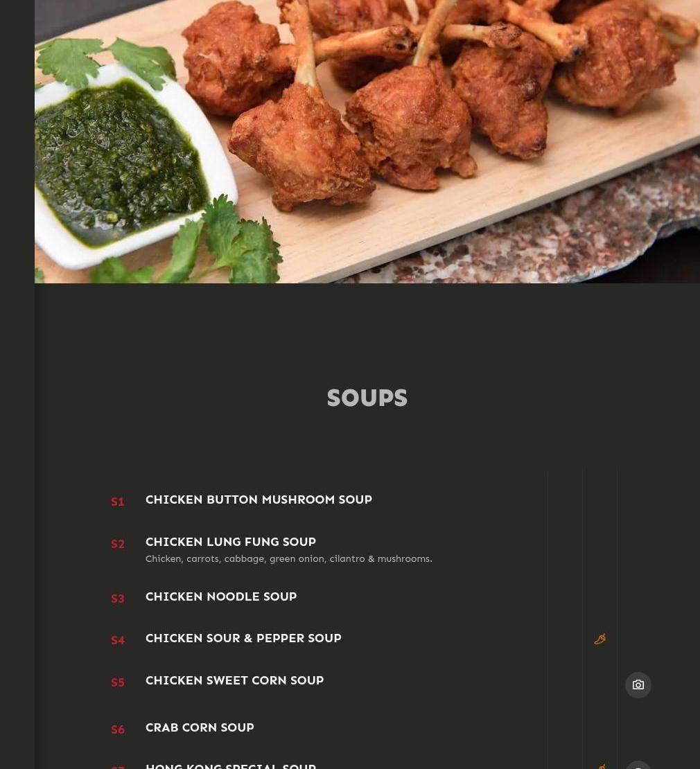
Task: Click the Hong Kong Special Soup title
Action: pyautogui.click(x=231, y=766)
